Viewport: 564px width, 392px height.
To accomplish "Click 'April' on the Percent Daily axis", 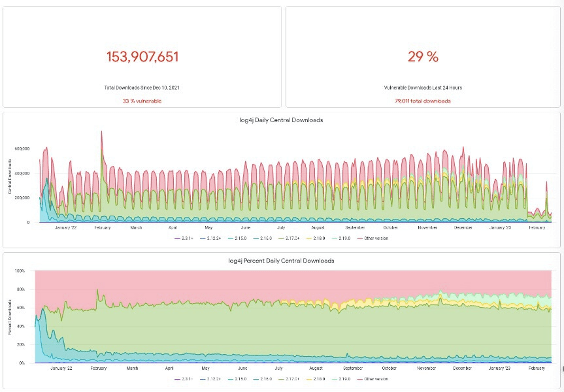I will click(169, 368).
